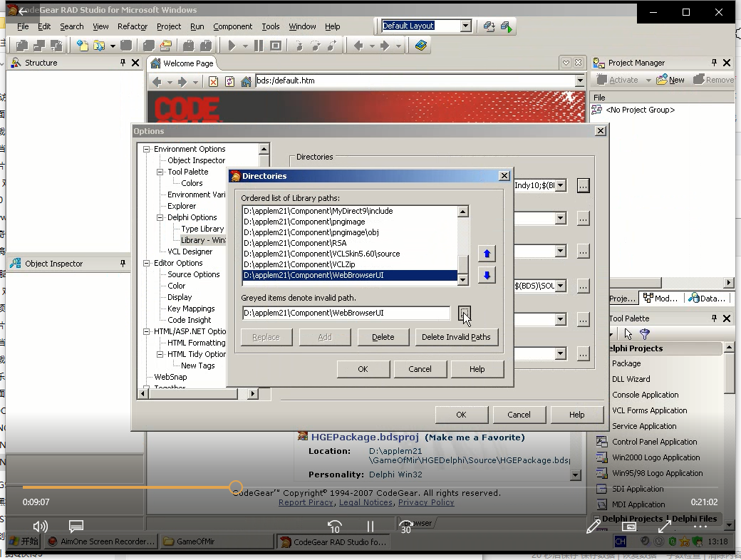Switch to the Welcome Page tab

182,63
